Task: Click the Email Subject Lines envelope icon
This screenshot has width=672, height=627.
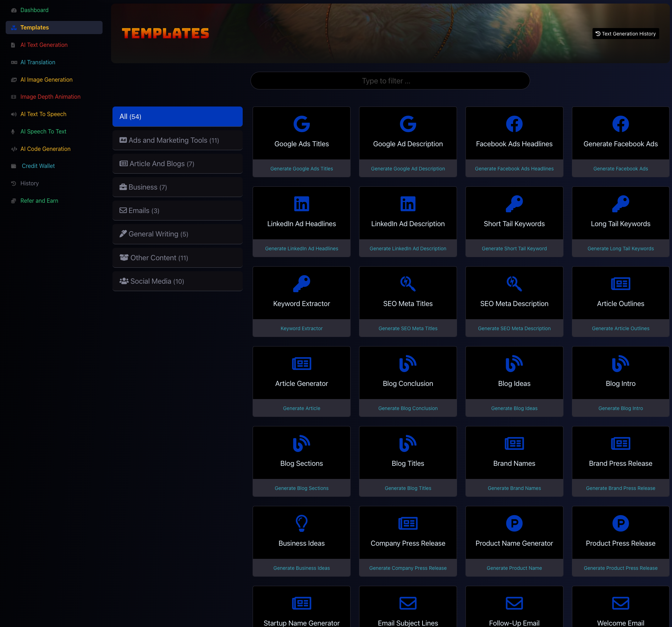Action: (408, 603)
